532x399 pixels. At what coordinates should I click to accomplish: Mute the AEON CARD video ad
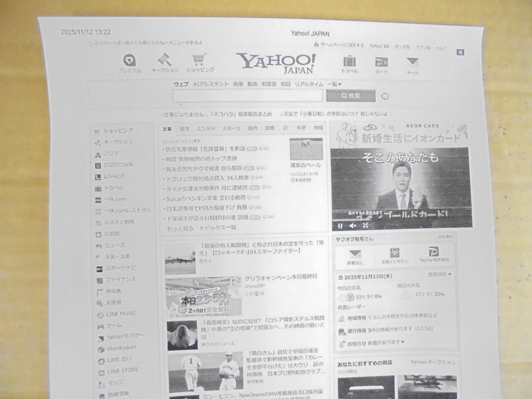pyautogui.click(x=353, y=226)
